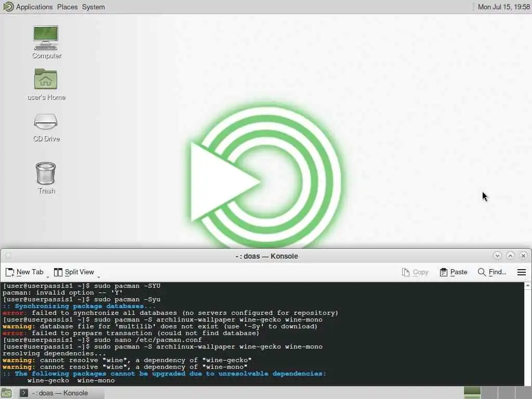
Task: Click the pin icon on the Konsole title bar
Action: [x=9, y=256]
